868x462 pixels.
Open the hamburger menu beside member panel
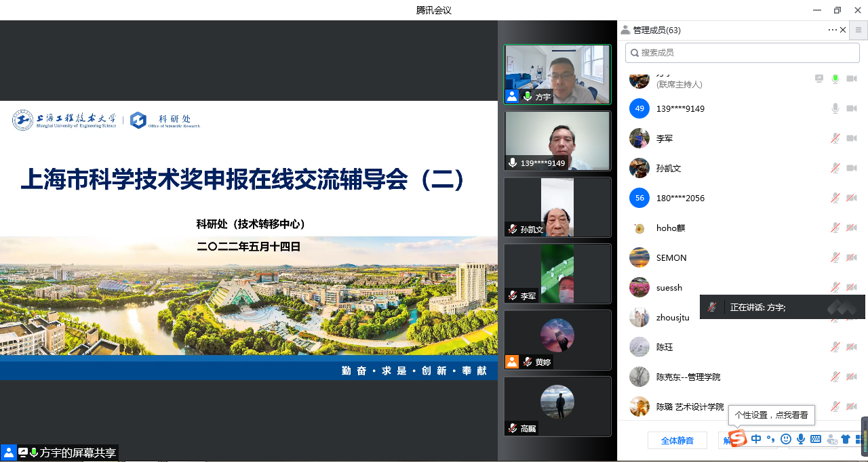(x=859, y=30)
